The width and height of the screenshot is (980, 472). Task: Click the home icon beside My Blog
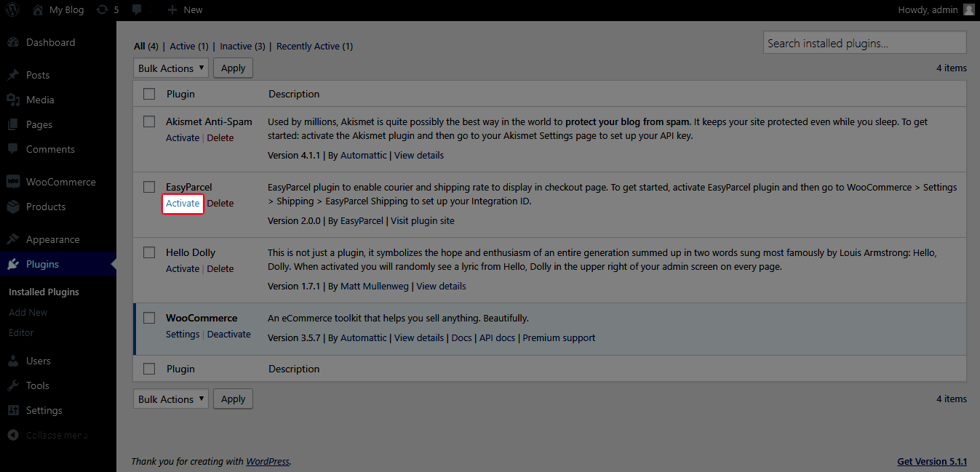pos(38,9)
